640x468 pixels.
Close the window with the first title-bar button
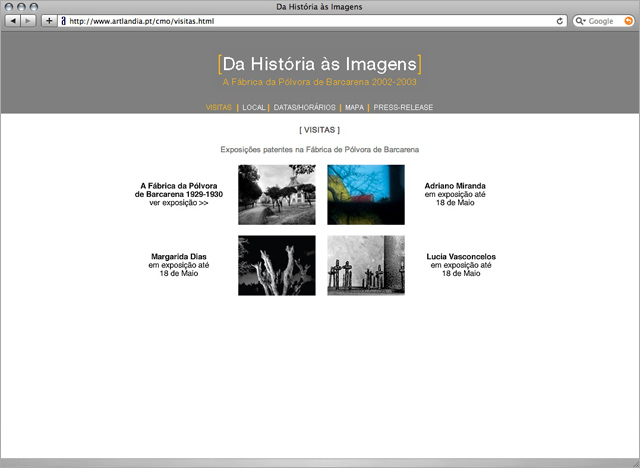pos(9,7)
